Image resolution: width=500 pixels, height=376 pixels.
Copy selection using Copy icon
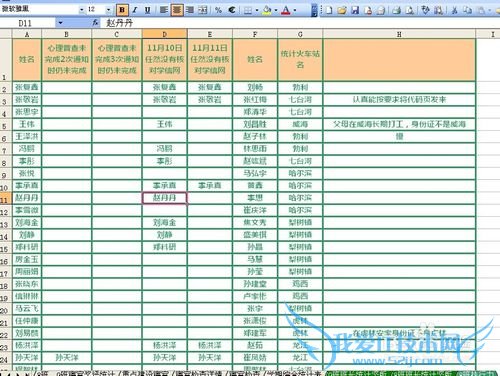(468, 10)
